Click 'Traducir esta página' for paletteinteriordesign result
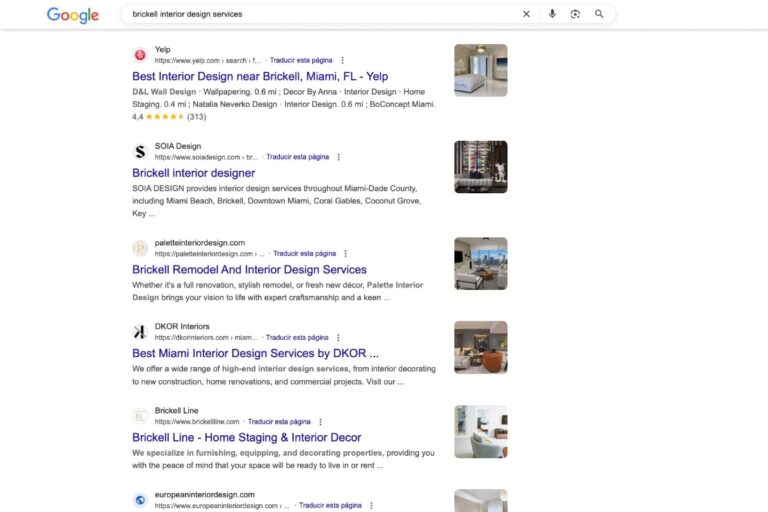This screenshot has height=512, width=768. click(305, 254)
